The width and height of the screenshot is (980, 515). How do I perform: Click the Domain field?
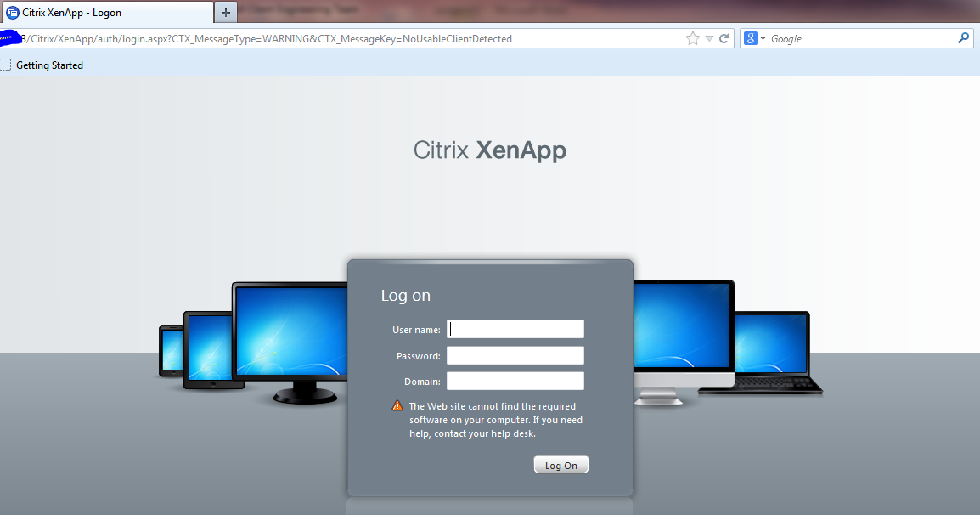pyautogui.click(x=515, y=381)
